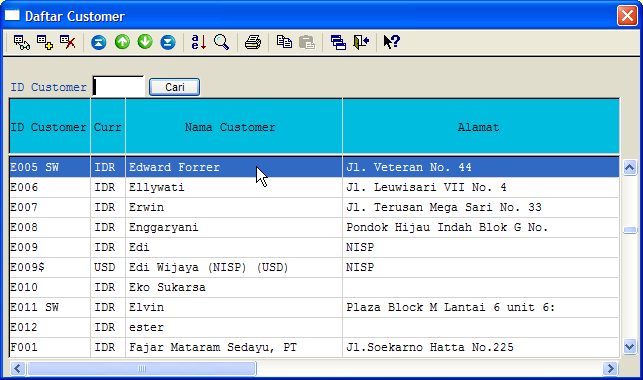Click the copy icon in toolbar
Screen dimensions: 643x380
[x=284, y=42]
